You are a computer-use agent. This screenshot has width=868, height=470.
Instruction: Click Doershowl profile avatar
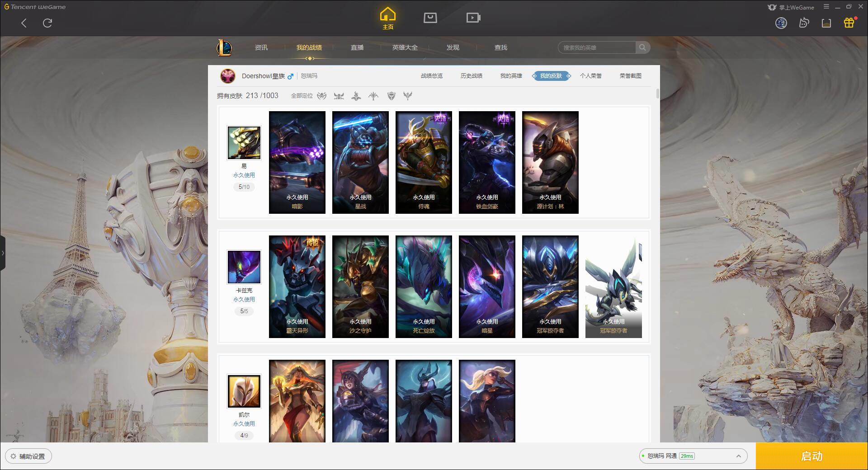coord(228,76)
